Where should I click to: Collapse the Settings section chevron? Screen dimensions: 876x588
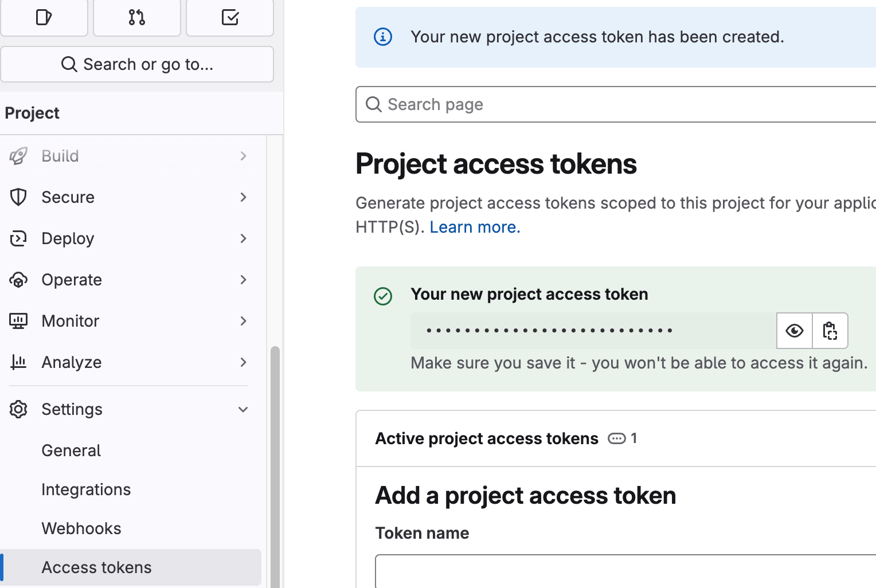pos(244,409)
